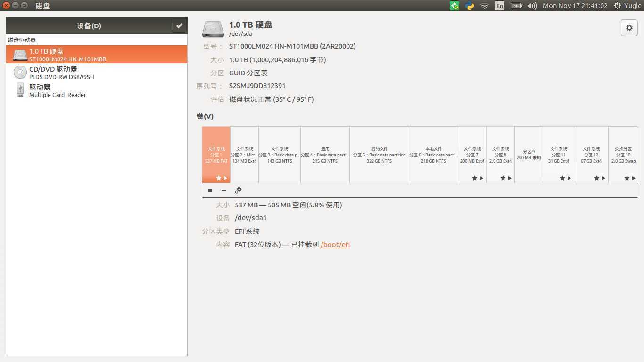Open the Yugle session menu
The image size is (644, 362).
[x=627, y=6]
